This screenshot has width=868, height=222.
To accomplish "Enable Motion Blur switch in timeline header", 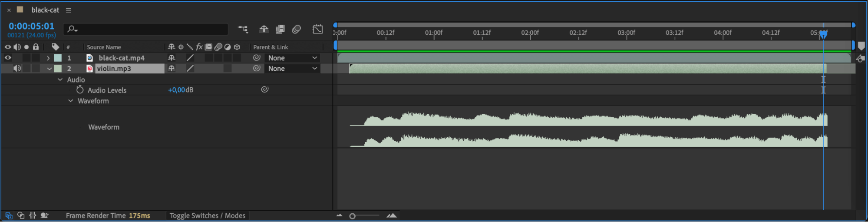I will [x=297, y=29].
